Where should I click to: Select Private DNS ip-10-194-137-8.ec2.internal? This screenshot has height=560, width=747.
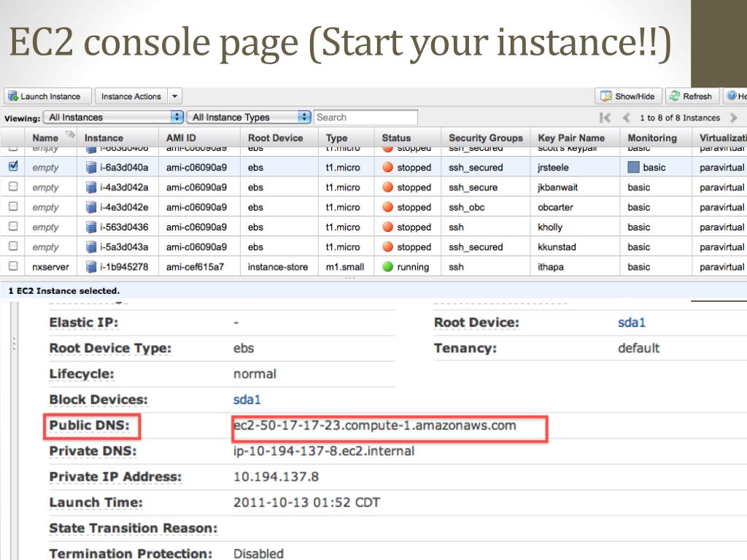pos(324,451)
